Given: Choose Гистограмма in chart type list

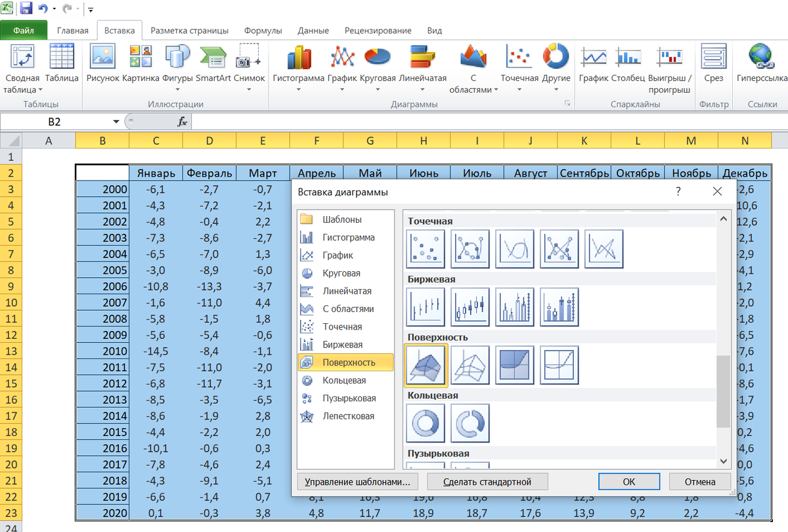Looking at the screenshot, I should coord(345,237).
